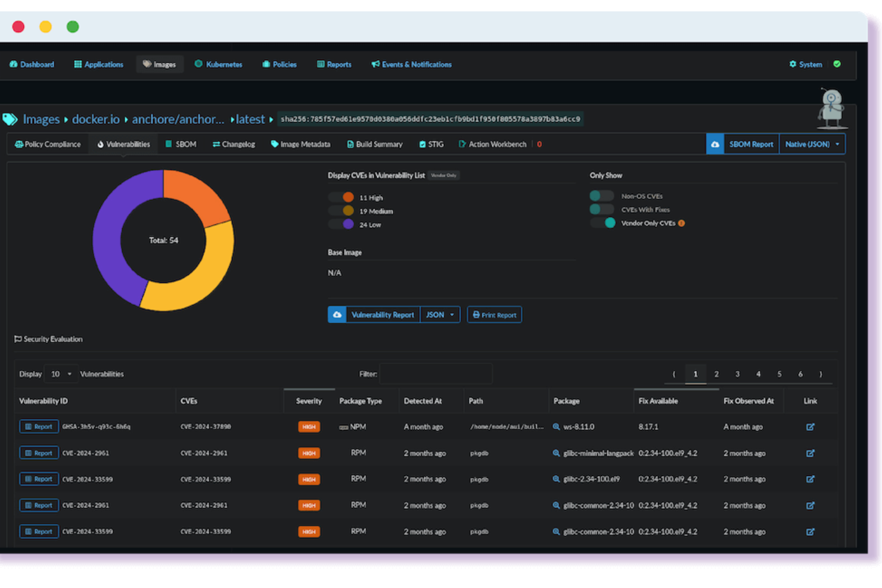Go to previous page of vulnerabilities
The image size is (882, 588).
[x=674, y=374]
